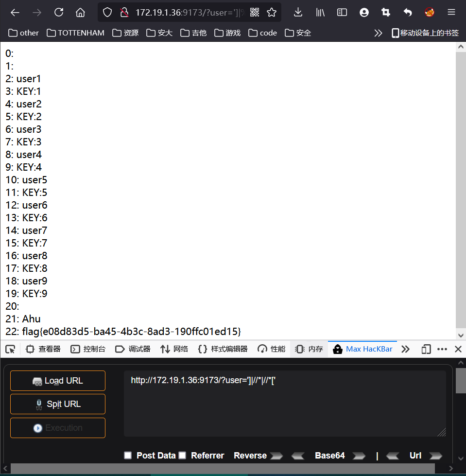Open the 游戏 bookmarks folder
The height and width of the screenshot is (476, 466).
pos(227,33)
